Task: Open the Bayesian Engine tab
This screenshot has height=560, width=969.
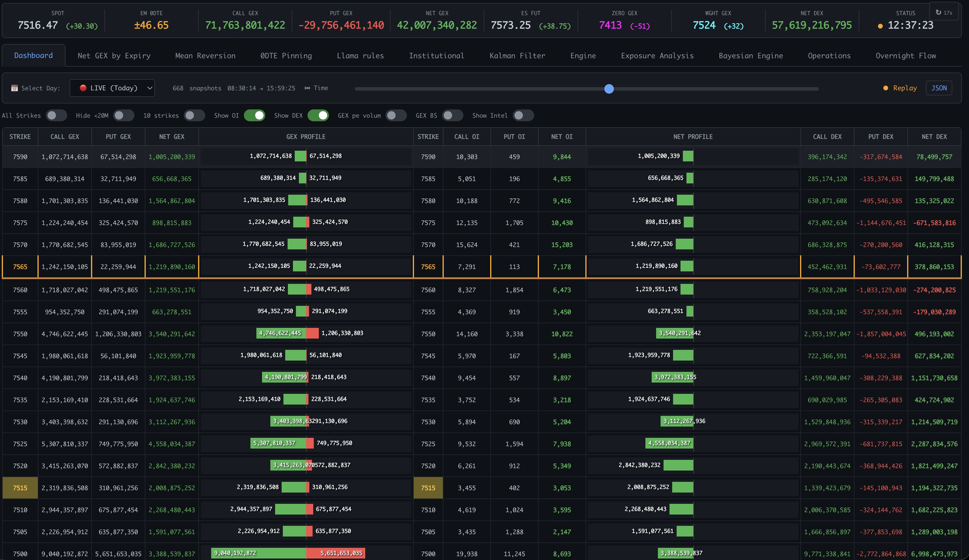Action: (751, 56)
